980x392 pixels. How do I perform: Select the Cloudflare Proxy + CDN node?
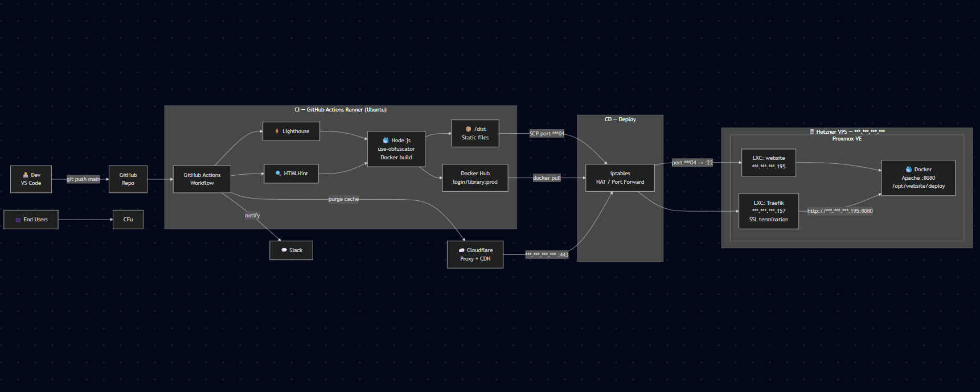tap(475, 254)
